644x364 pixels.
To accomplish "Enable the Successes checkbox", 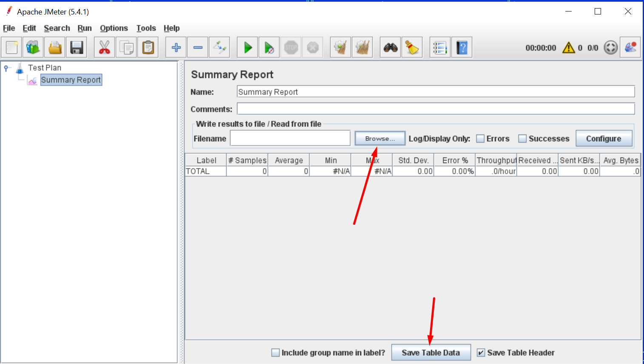I will [x=522, y=138].
